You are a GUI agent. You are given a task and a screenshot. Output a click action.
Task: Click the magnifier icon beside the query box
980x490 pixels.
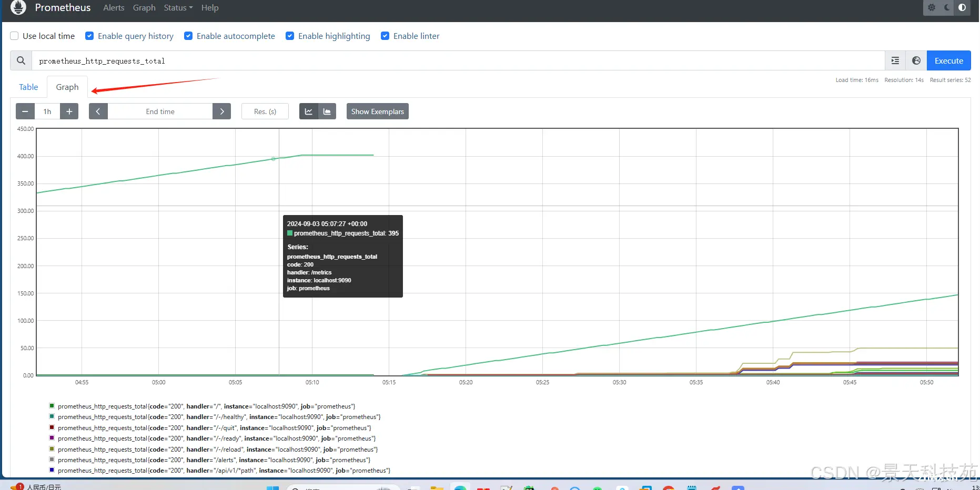click(21, 60)
